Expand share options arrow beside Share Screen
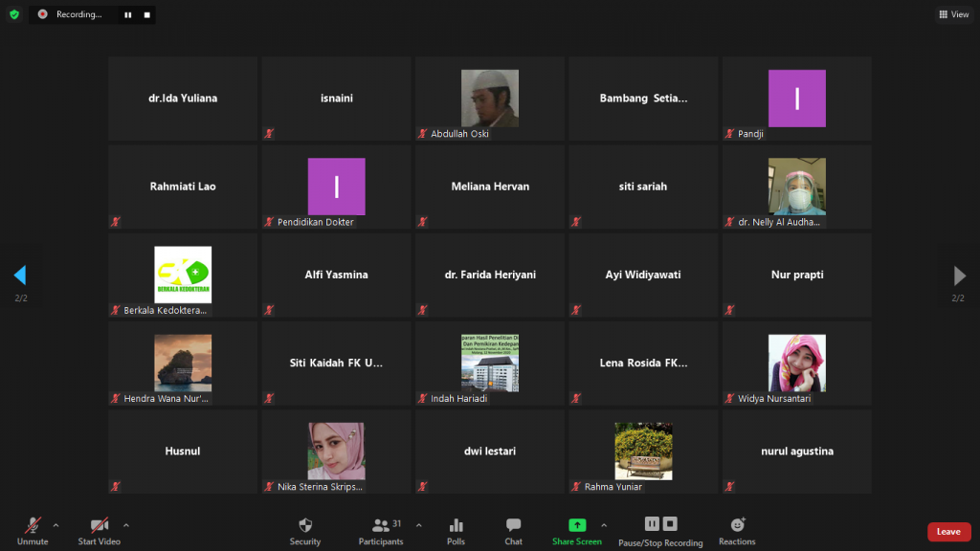This screenshot has width=980, height=551. (x=604, y=525)
